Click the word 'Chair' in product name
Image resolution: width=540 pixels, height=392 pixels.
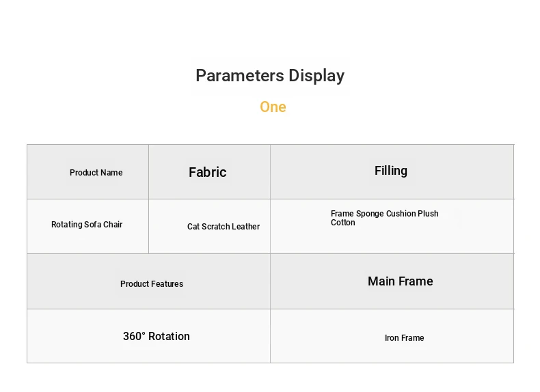click(113, 225)
